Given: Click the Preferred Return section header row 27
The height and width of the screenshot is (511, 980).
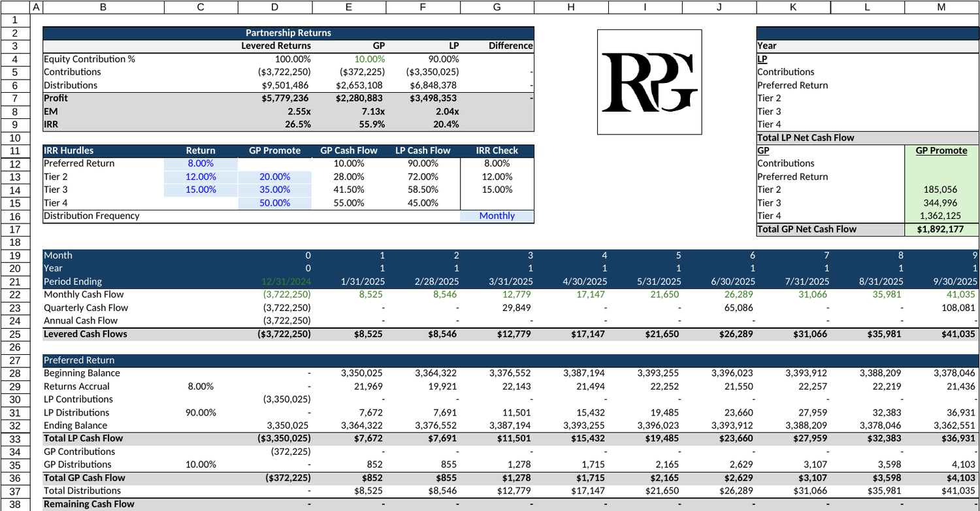Looking at the screenshot, I should [x=511, y=360].
